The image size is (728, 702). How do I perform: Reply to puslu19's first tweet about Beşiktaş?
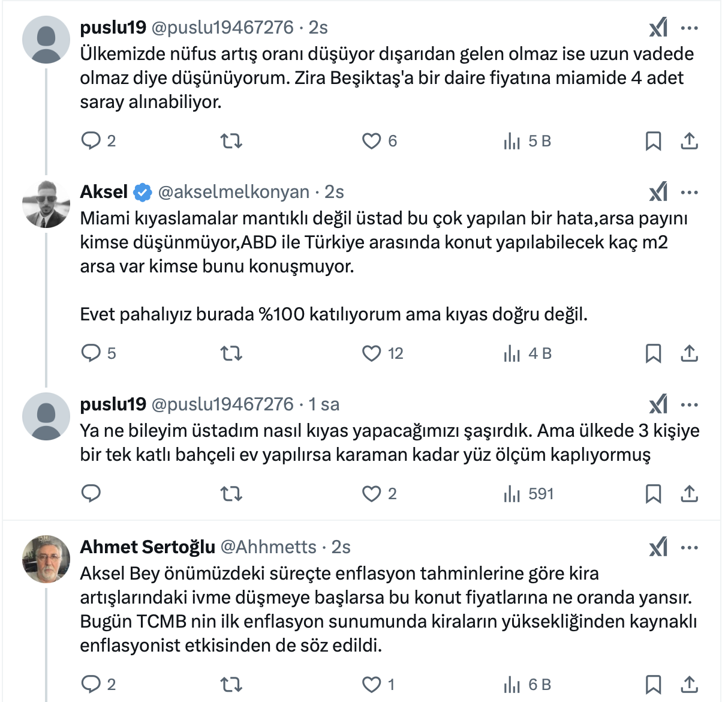click(91, 141)
